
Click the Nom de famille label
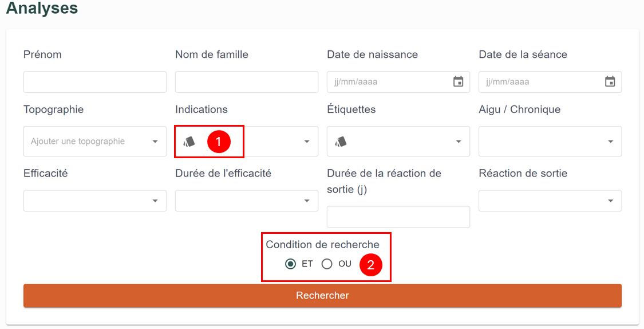tap(211, 54)
